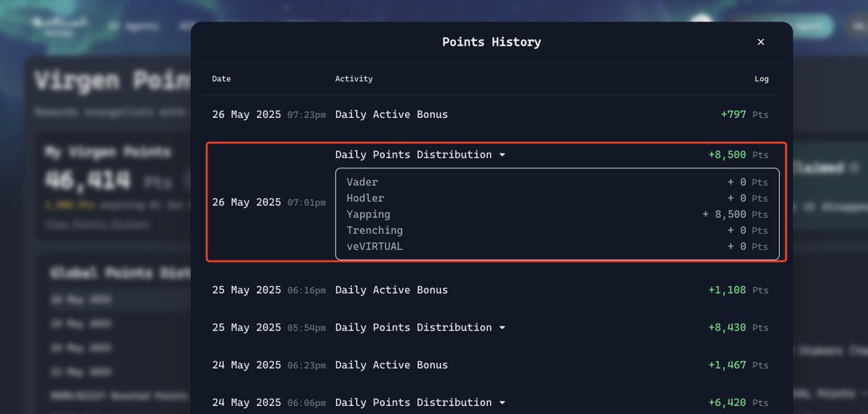868x414 pixels.
Task: Select the 26 May Daily Active Bonus entry
Action: [x=492, y=114]
